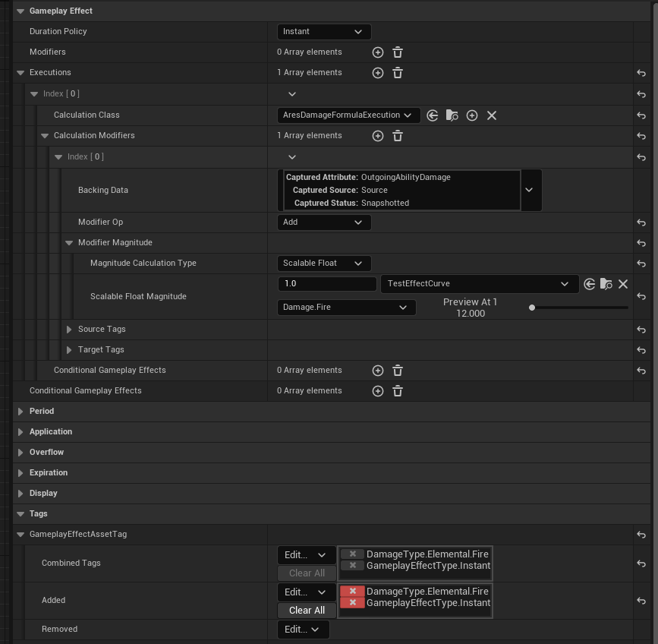
Task: Open the Damage.Fire row name dropdown
Action: click(x=346, y=308)
